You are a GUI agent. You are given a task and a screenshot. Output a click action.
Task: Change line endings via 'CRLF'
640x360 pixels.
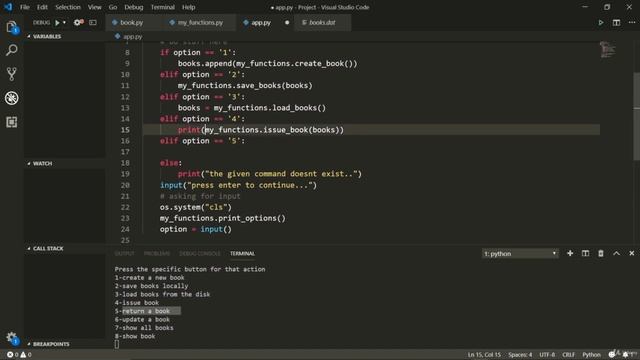coord(568,355)
